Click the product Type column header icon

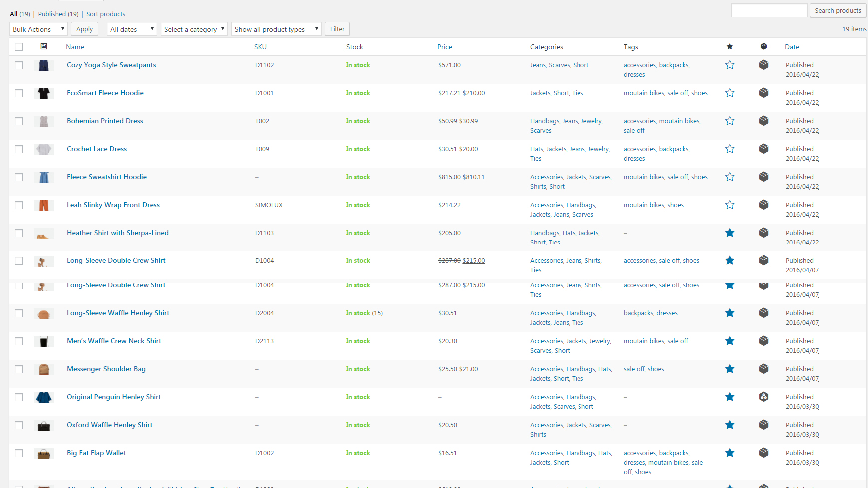[x=764, y=46]
